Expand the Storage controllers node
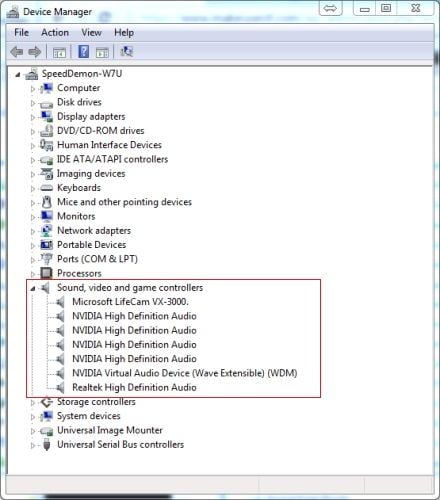 (x=32, y=402)
